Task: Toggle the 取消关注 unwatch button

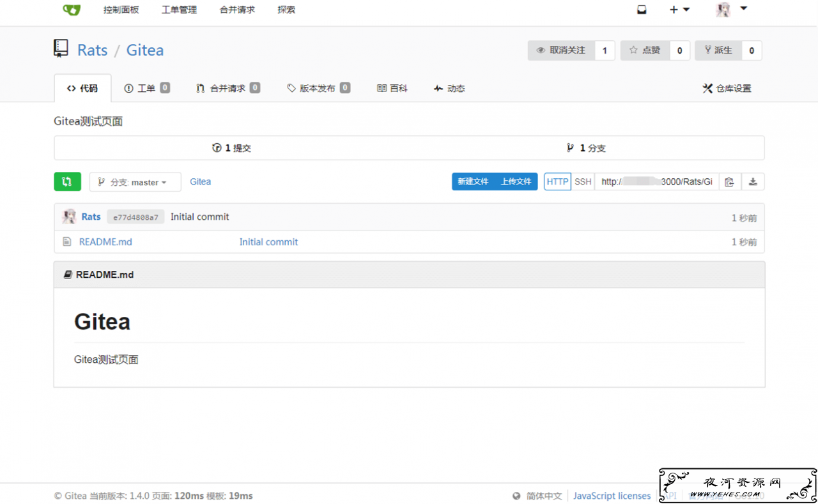Action: [x=561, y=50]
